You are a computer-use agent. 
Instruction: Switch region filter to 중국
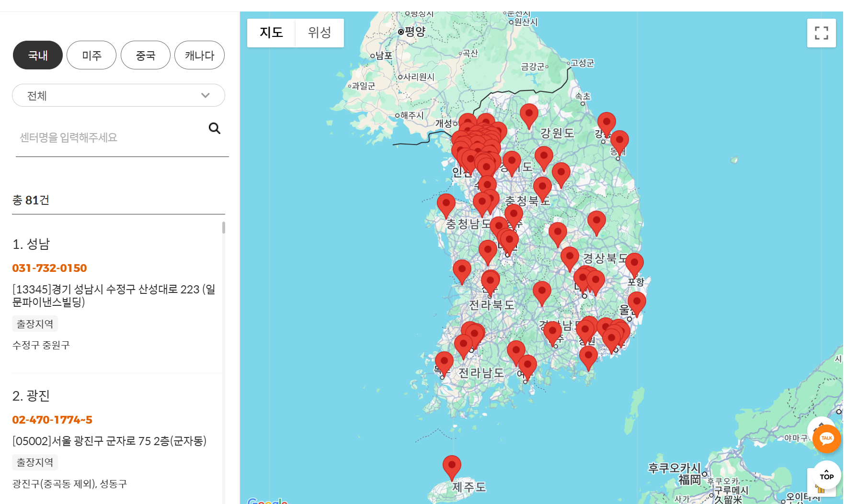tap(146, 56)
